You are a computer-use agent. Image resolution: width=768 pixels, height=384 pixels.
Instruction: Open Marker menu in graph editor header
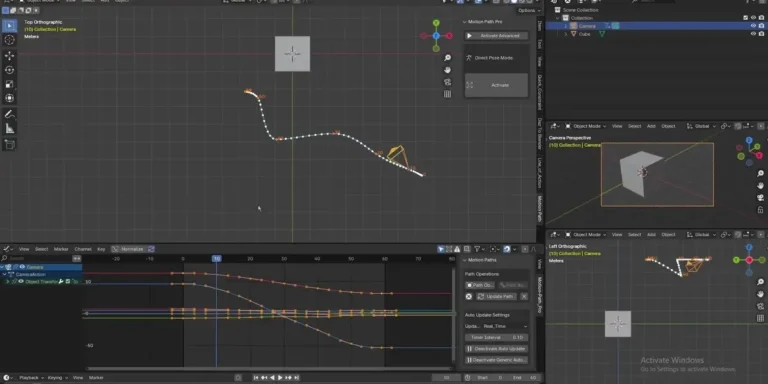point(61,249)
